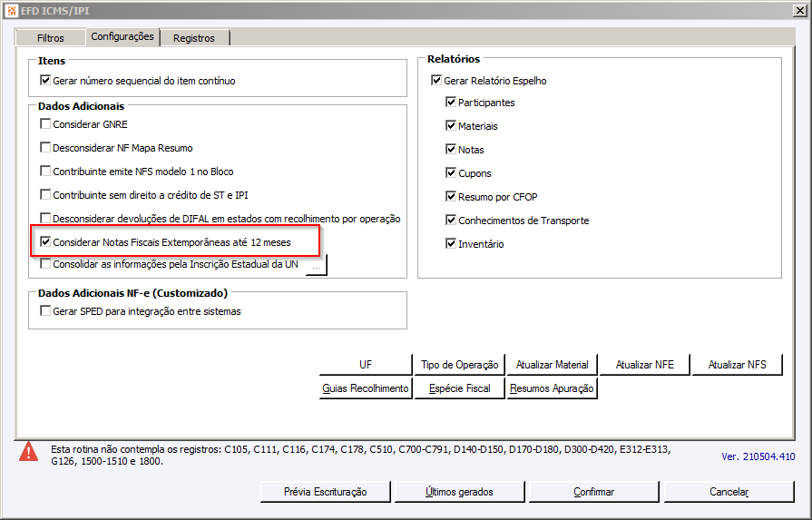Screen dimensions: 812x520
Task: Toggle the Cupons report checkbox
Action: 451,173
